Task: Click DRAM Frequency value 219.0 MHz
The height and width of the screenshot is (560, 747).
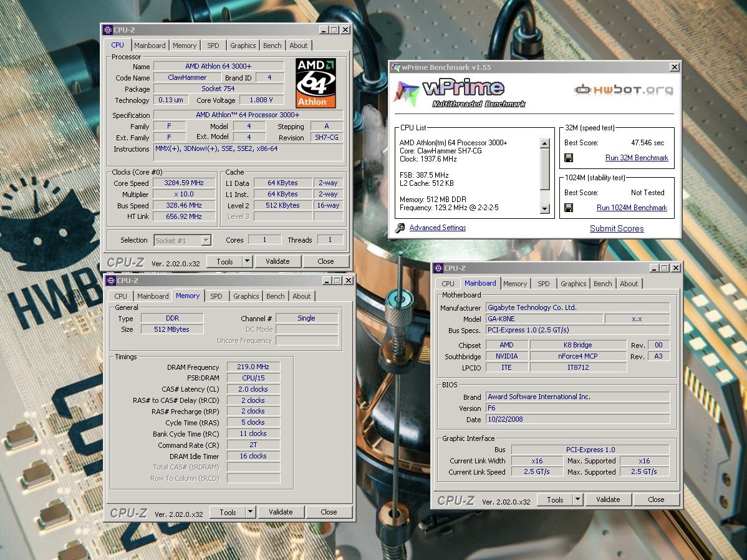Action: (253, 367)
